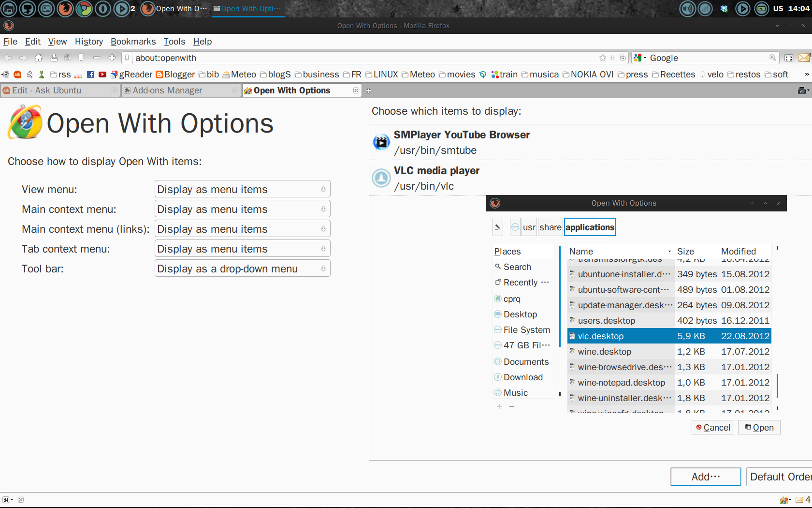
Task: Click the zoom in plus icon in toolbar
Action: pyautogui.click(x=112, y=58)
